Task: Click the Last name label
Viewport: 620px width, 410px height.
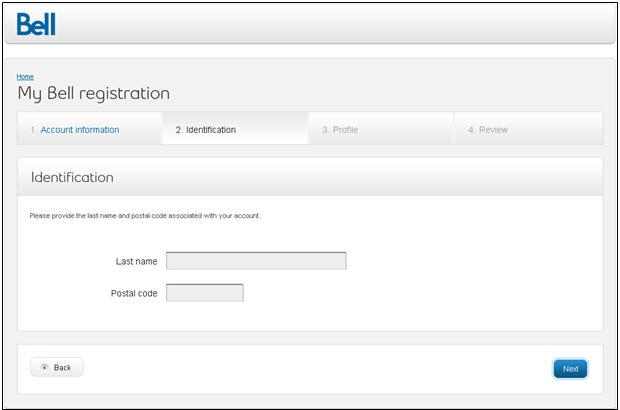Action: click(x=136, y=261)
